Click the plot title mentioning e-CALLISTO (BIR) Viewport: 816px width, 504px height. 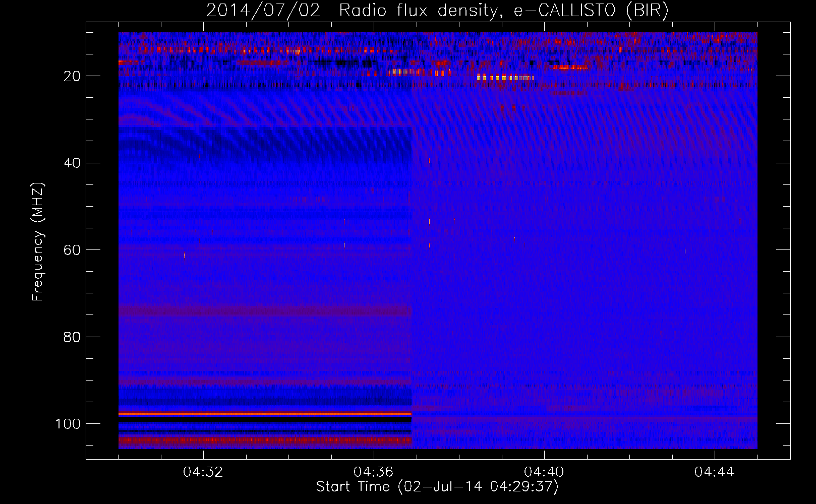coord(437,11)
